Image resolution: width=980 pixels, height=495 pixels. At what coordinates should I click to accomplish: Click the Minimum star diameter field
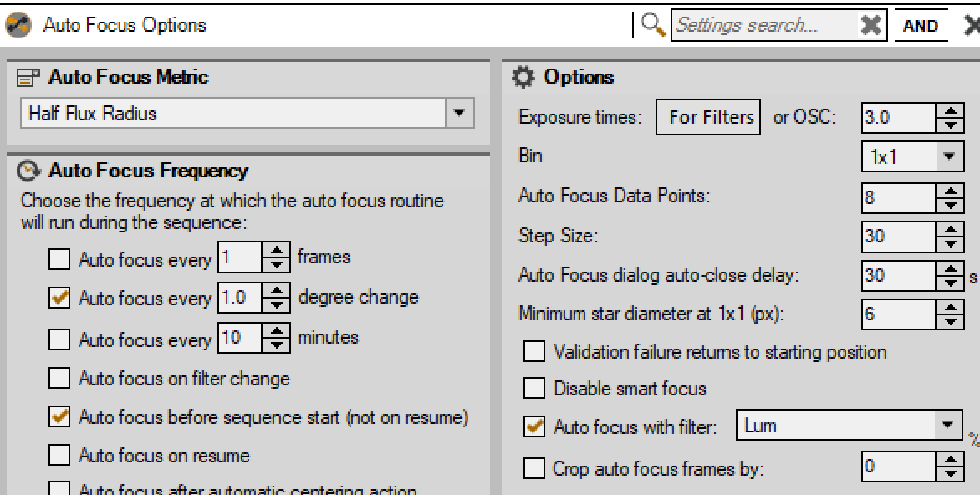tap(896, 315)
